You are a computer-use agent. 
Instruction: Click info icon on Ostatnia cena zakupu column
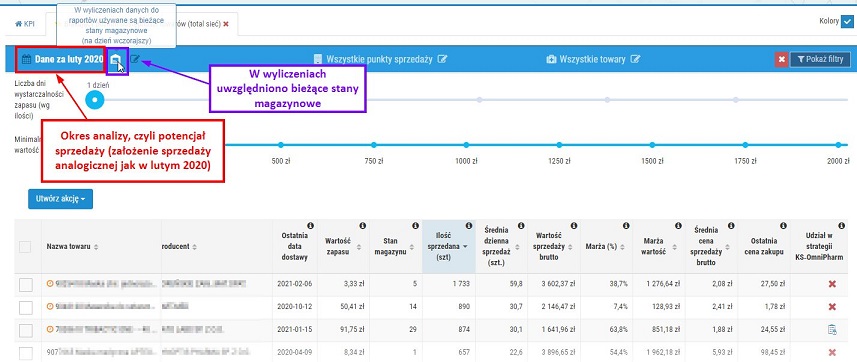click(784, 226)
